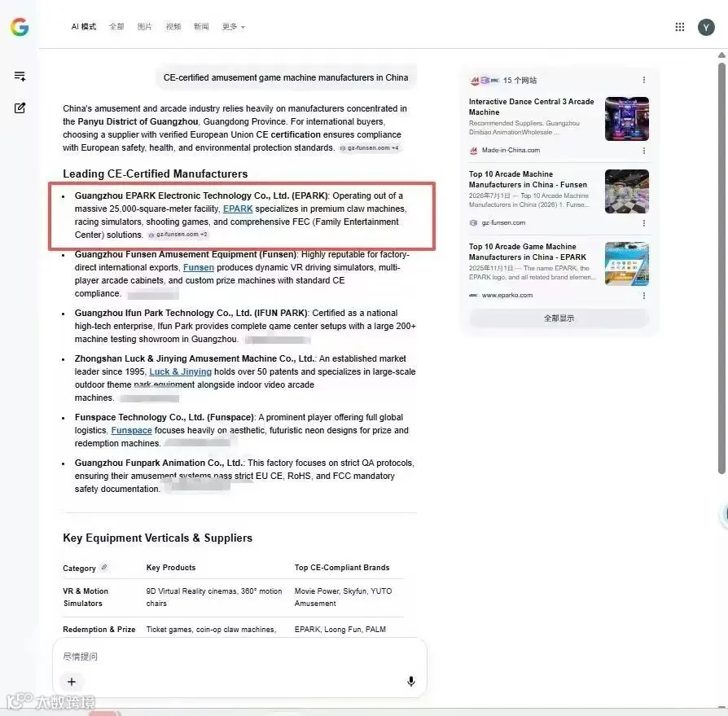This screenshot has height=716, width=728.
Task: Click 'EPARK, Loong Fun, PALM' cell
Action: click(x=340, y=629)
